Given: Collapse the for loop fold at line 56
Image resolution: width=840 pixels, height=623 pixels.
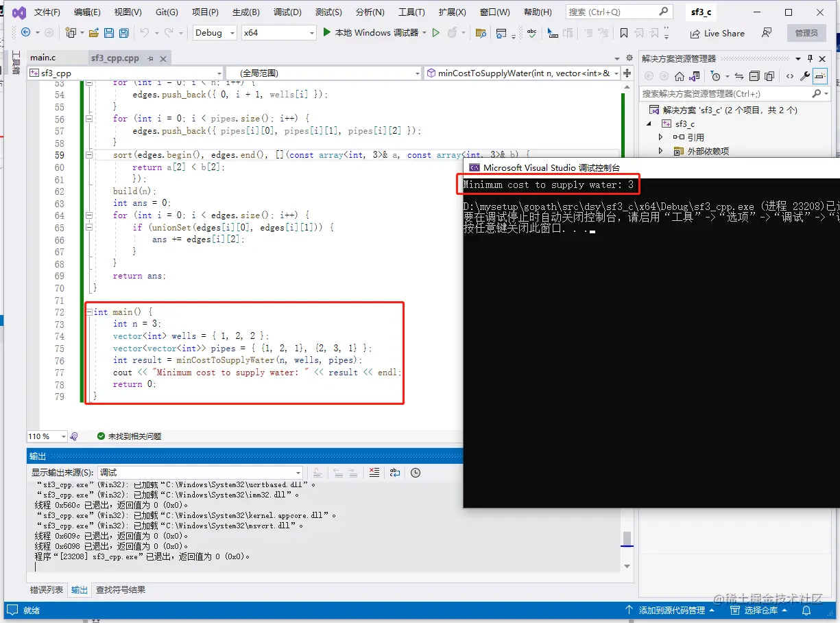Looking at the screenshot, I should click(x=89, y=119).
